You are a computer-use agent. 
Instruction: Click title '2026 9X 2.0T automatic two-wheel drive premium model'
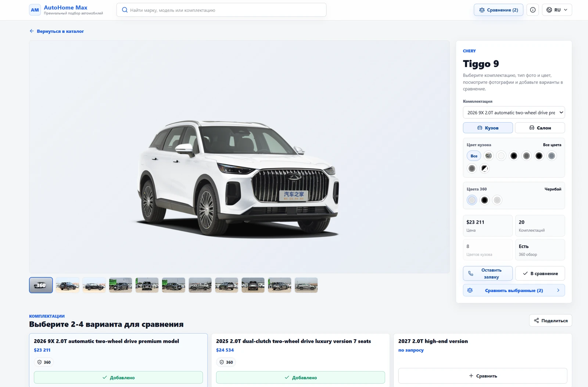107,341
